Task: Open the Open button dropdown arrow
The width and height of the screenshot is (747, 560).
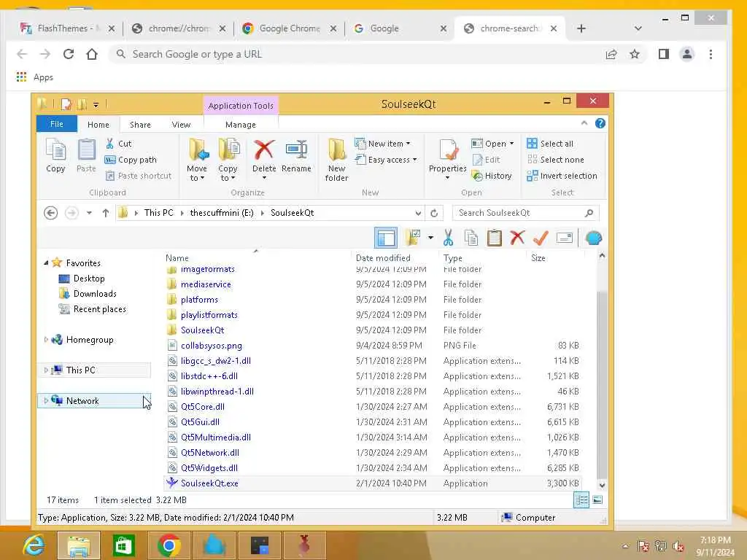Action: pos(511,144)
